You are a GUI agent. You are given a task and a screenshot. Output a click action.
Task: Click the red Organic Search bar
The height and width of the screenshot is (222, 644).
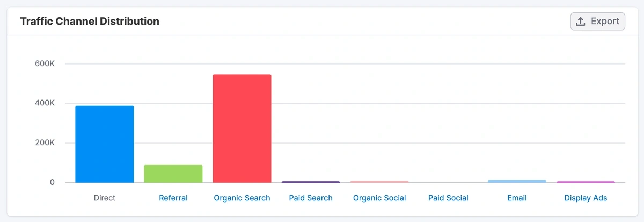pos(242,129)
